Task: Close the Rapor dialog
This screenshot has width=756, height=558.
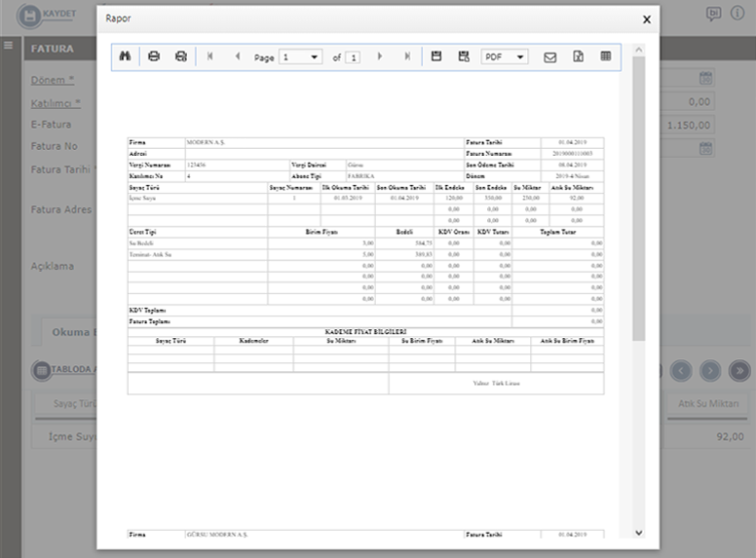Action: click(x=647, y=19)
